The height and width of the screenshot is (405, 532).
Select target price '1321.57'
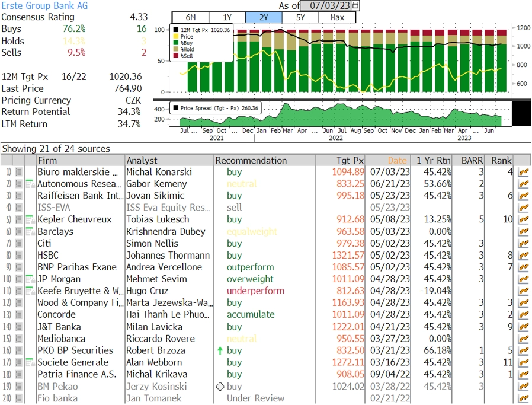pos(348,256)
